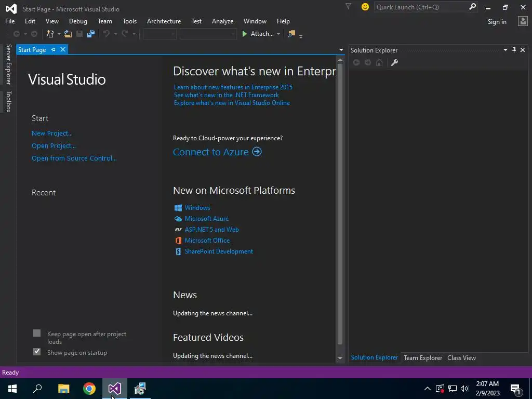Click Solution Explorer Forward arrow icon

pyautogui.click(x=368, y=62)
